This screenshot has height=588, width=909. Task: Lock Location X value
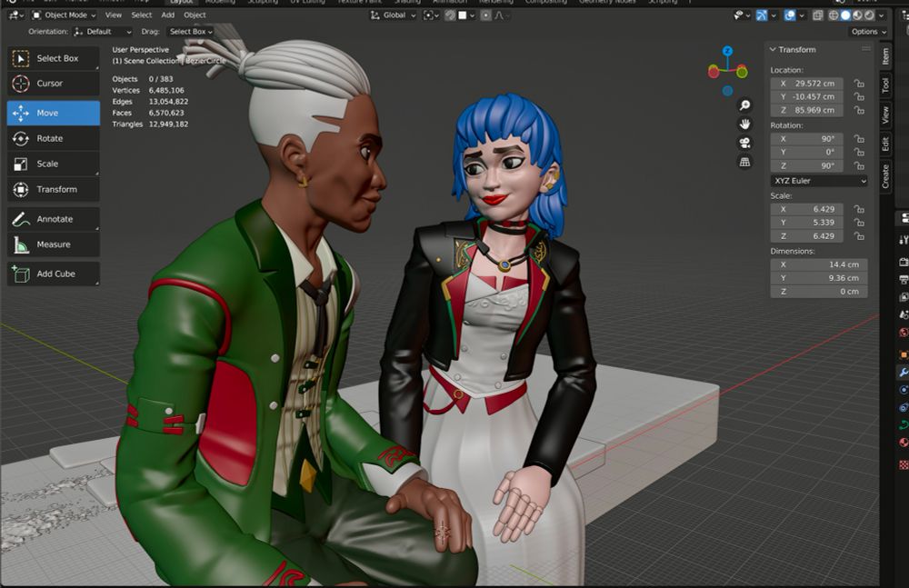tap(859, 84)
